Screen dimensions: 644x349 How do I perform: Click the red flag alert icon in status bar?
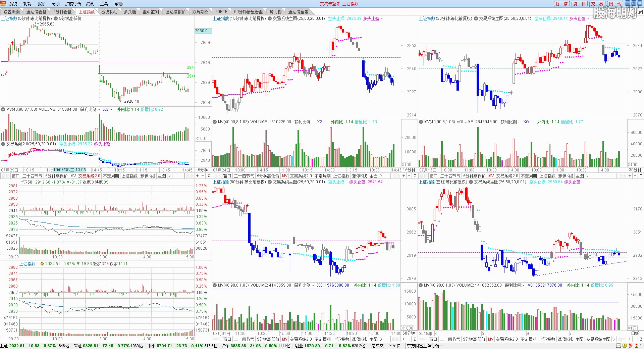pyautogui.click(x=630, y=346)
